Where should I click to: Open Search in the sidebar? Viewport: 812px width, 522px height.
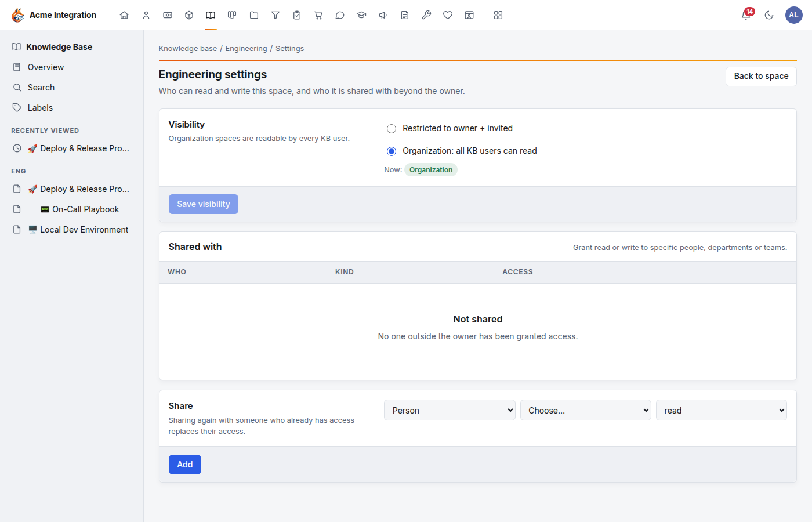click(x=72, y=88)
